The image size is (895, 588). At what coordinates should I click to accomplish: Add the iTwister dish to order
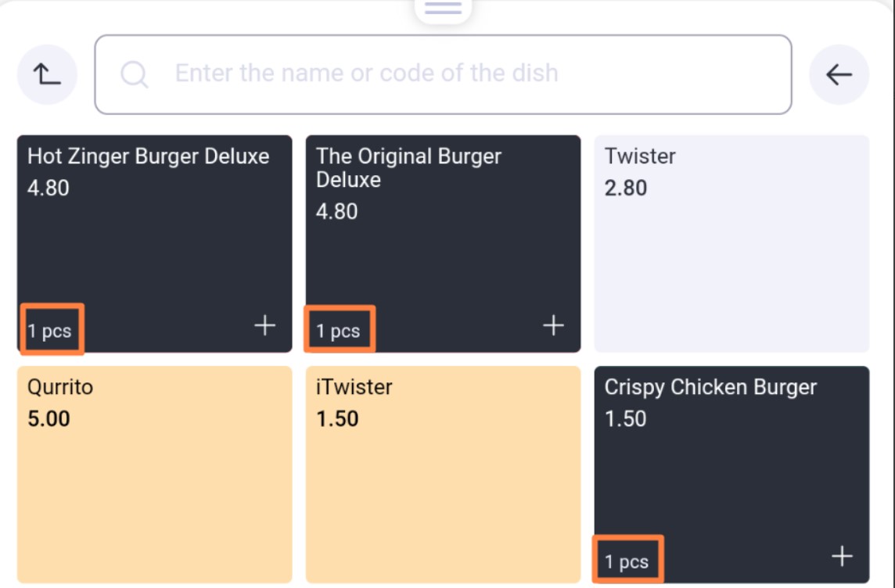[x=443, y=475]
